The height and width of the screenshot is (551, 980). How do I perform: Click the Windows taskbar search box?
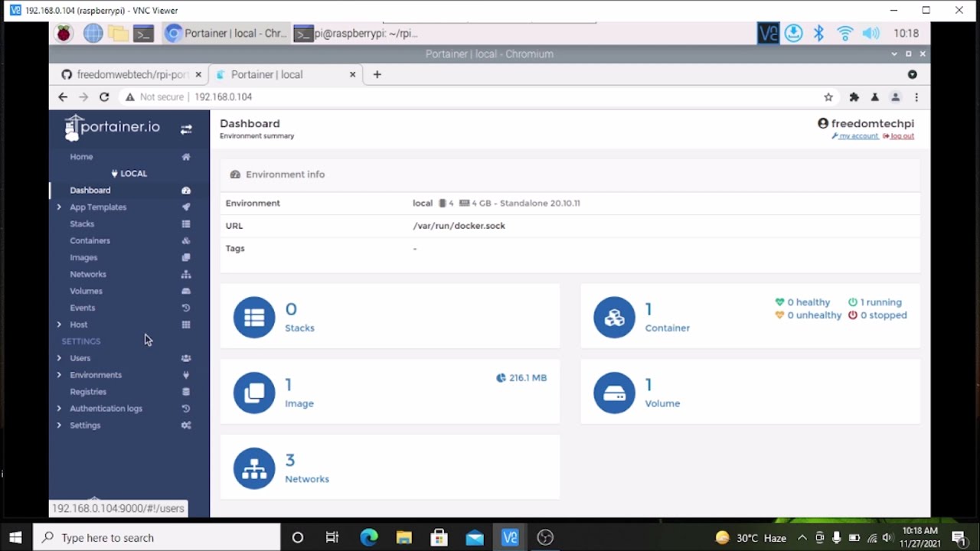coord(157,537)
